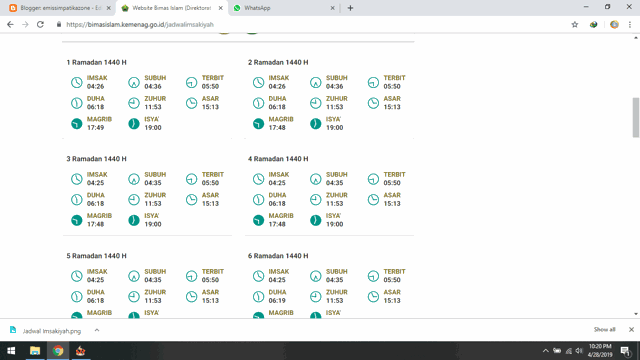Click the scrollbar down arrow
The width and height of the screenshot is (640, 360).
(x=636, y=314)
